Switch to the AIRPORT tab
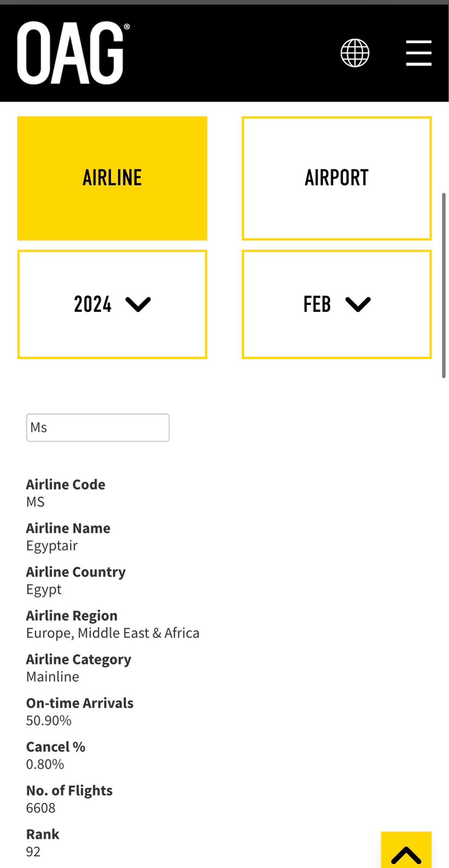 [x=337, y=178]
